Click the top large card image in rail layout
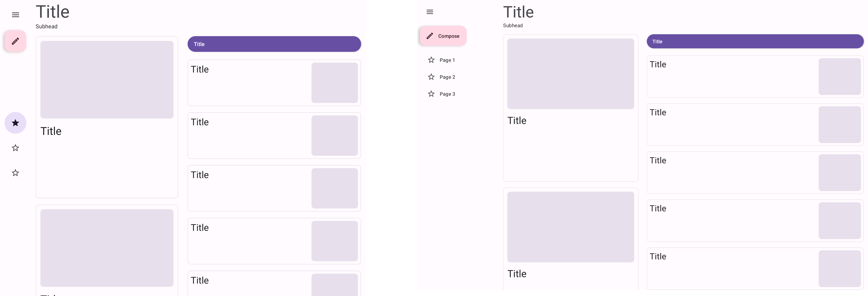This screenshot has width=868, height=296. point(107,80)
